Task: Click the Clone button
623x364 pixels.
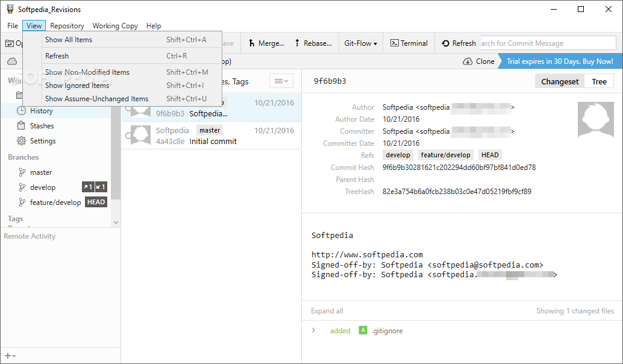Action: 479,61
